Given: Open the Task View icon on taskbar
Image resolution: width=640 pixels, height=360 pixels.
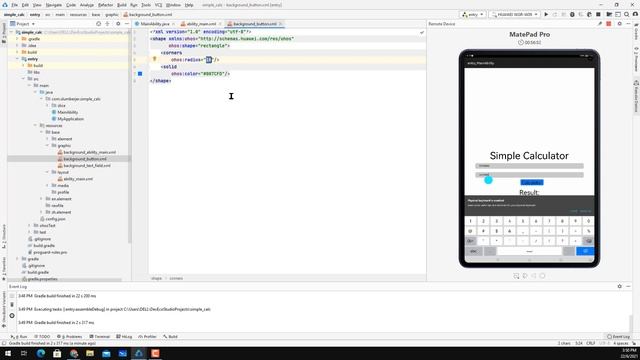Looking at the screenshot, I should 24,353.
